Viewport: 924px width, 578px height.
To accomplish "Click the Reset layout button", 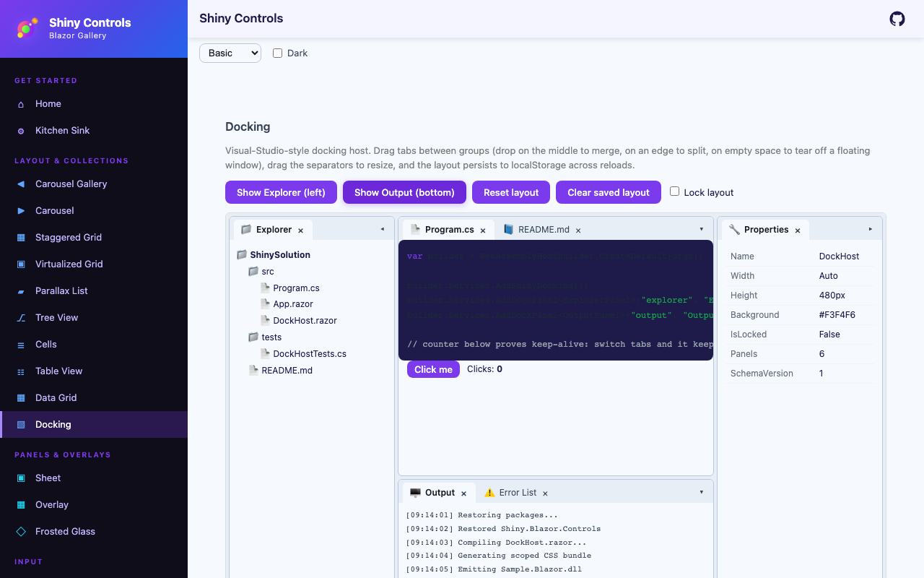I will pos(511,192).
